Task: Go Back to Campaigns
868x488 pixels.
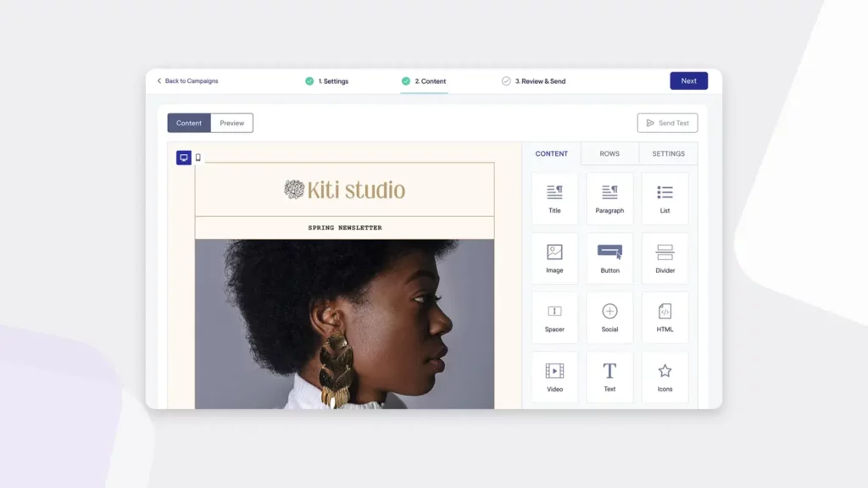Action: [x=187, y=80]
